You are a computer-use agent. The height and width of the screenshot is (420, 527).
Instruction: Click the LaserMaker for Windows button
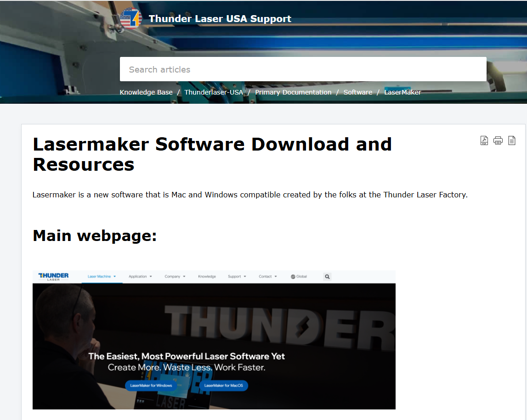coord(151,386)
